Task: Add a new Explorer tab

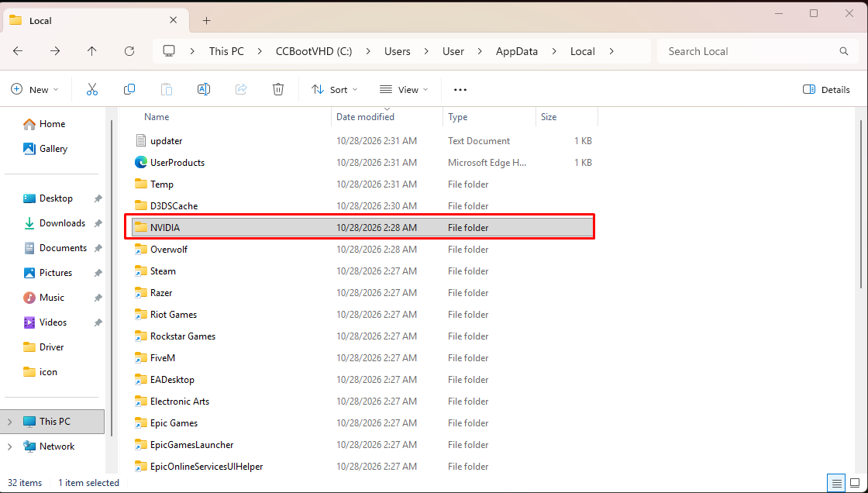Action: [x=206, y=20]
